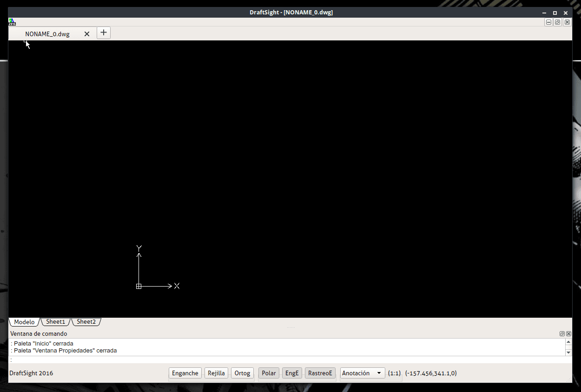Minimize the inner document window
Image resolution: width=581 pixels, height=392 pixels.
pyautogui.click(x=549, y=22)
